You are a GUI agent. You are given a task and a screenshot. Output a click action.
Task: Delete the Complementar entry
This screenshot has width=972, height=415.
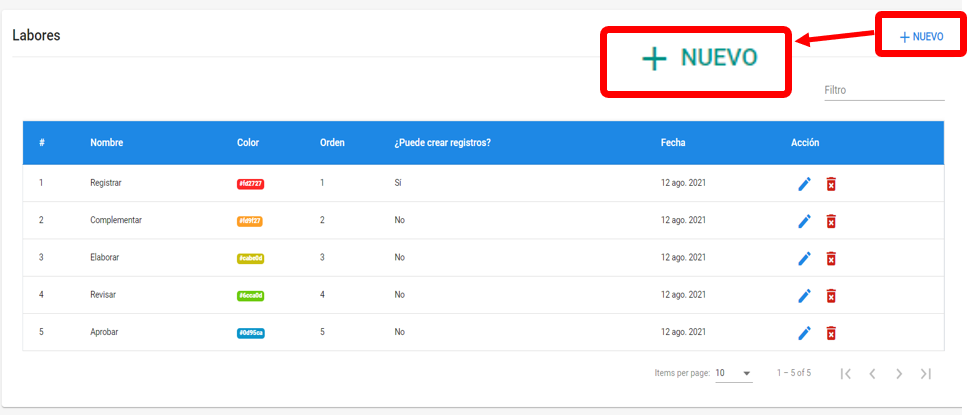point(831,221)
